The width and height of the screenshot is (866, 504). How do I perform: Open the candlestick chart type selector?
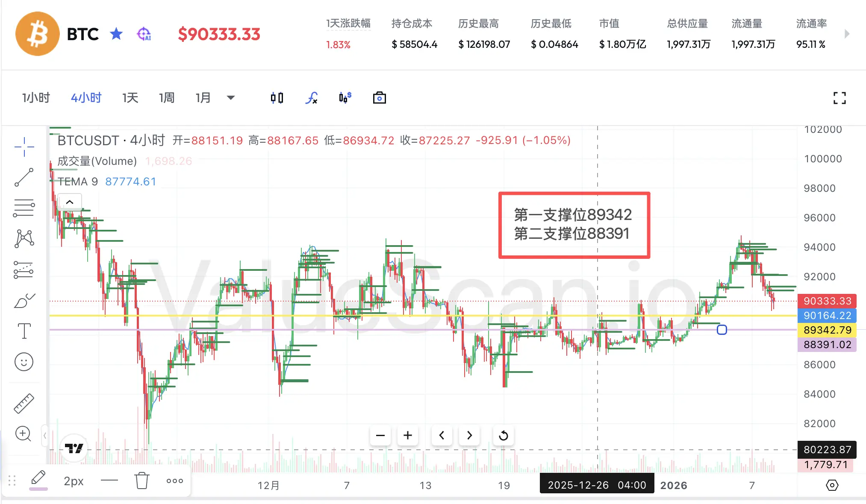(x=277, y=98)
